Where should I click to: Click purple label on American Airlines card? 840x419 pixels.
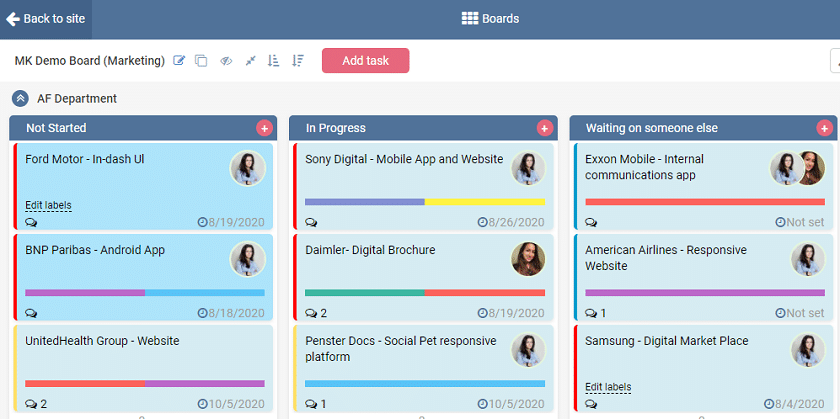pyautogui.click(x=705, y=293)
